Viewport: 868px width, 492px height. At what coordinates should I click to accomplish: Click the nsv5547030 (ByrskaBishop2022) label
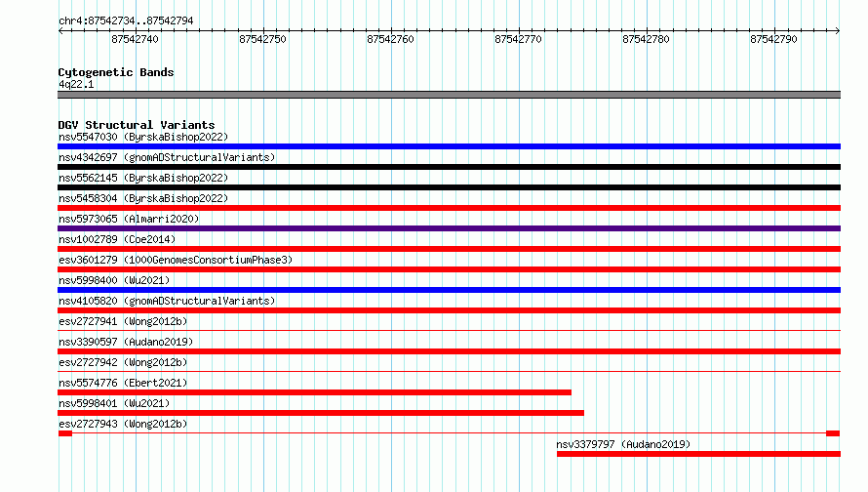click(x=143, y=137)
